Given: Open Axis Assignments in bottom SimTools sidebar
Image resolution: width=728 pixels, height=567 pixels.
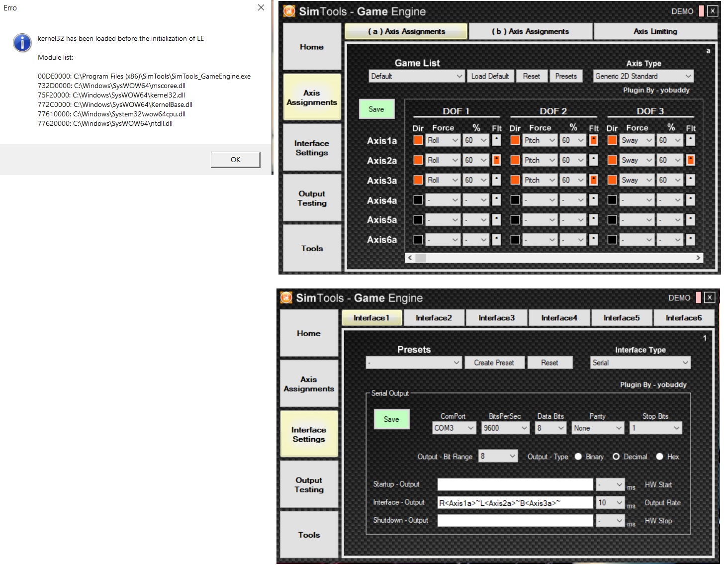Looking at the screenshot, I should [x=309, y=383].
